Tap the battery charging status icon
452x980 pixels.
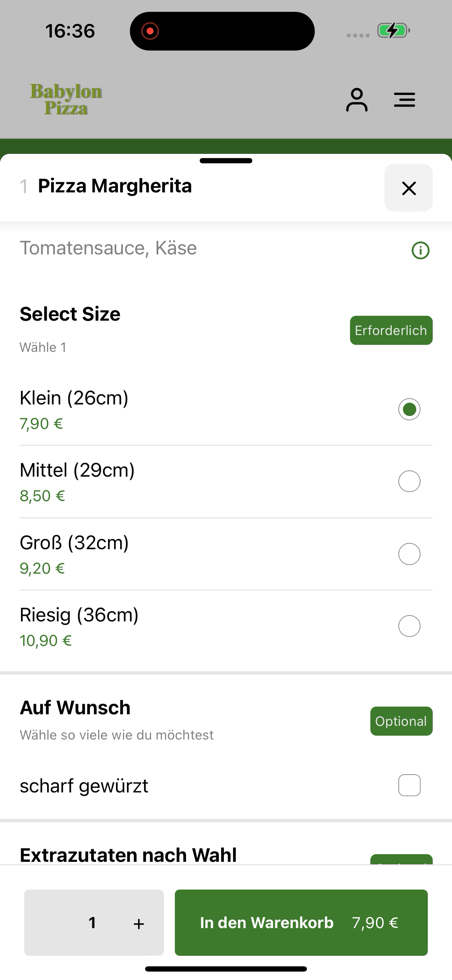tap(393, 30)
